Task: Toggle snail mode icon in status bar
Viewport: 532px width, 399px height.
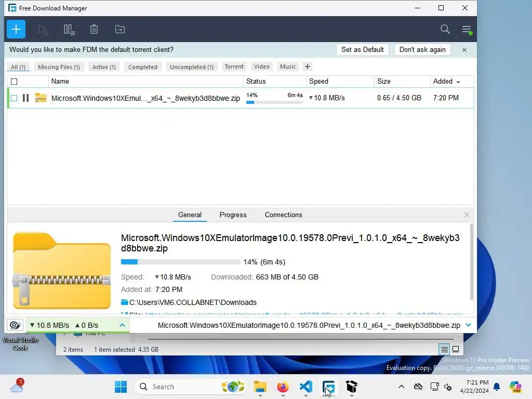Action: tap(15, 325)
